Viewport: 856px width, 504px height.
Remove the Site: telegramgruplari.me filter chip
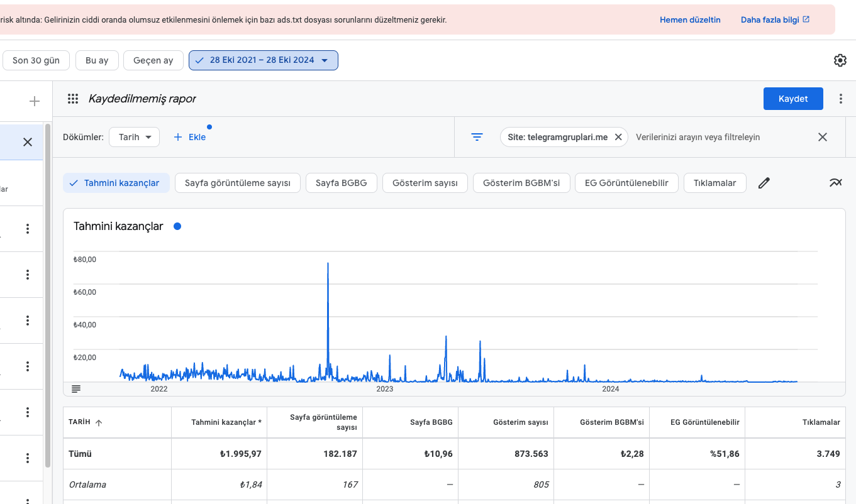tap(618, 137)
